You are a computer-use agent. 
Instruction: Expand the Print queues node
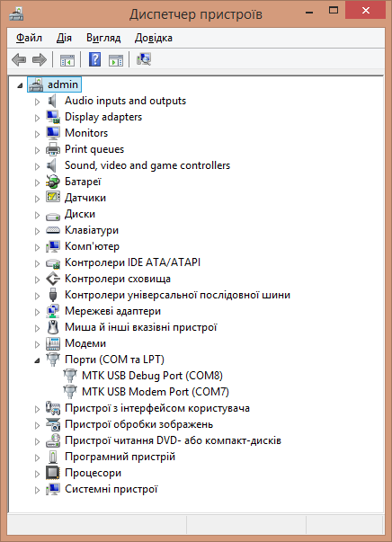38,150
